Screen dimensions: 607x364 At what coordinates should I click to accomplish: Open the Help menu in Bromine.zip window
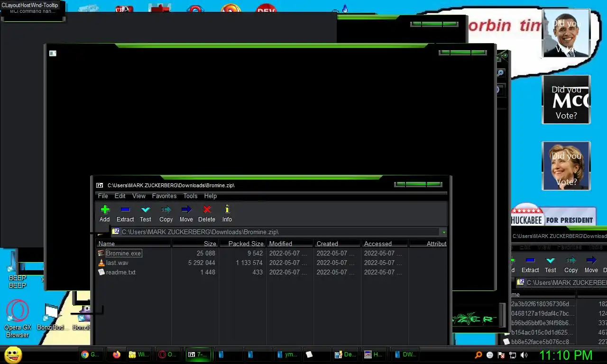211,196
